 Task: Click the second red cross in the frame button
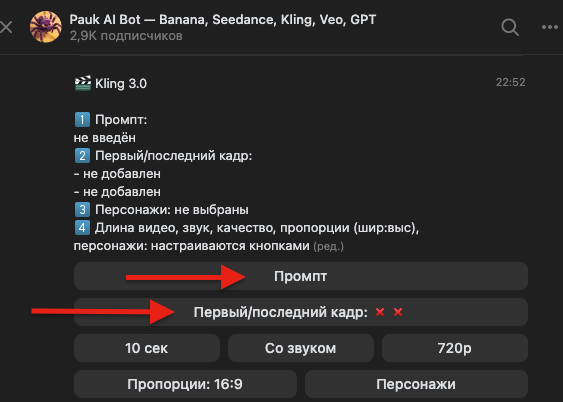(398, 312)
